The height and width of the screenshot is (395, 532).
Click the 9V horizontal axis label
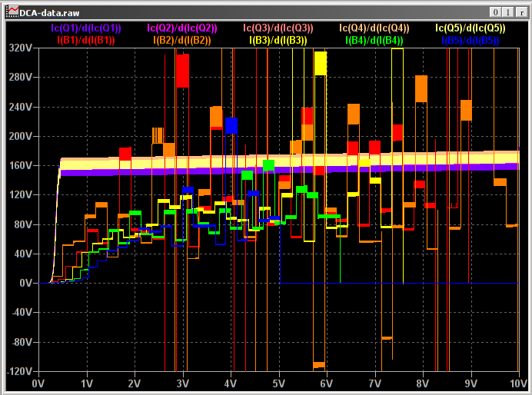point(471,383)
